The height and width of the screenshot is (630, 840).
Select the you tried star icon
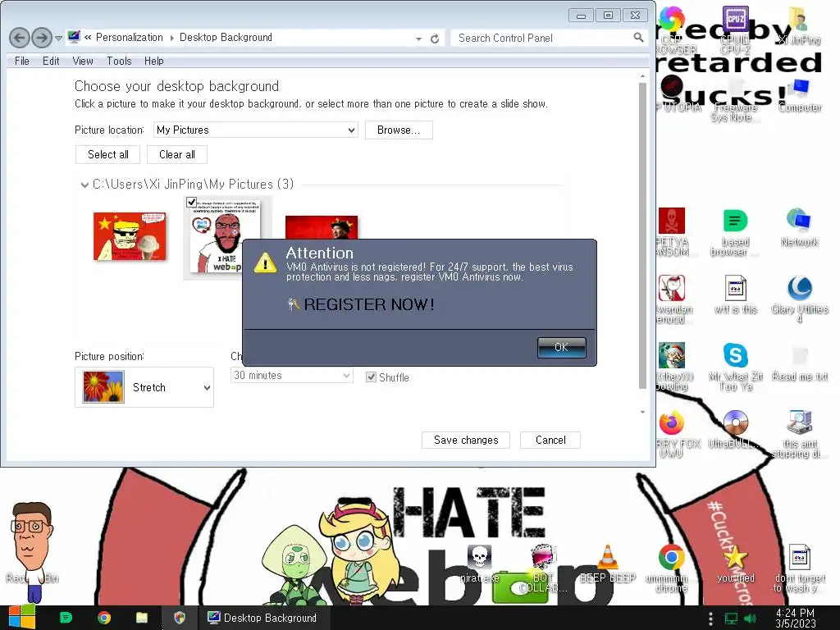click(x=735, y=564)
